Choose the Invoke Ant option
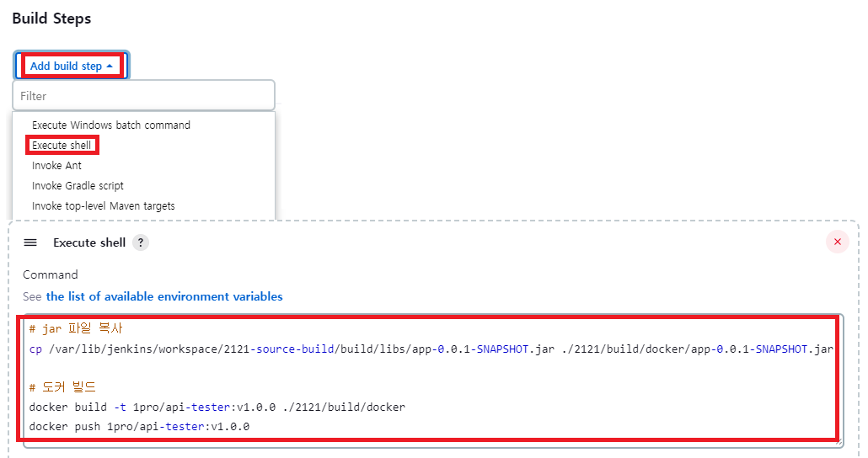This screenshot has height=458, width=868. (56, 165)
